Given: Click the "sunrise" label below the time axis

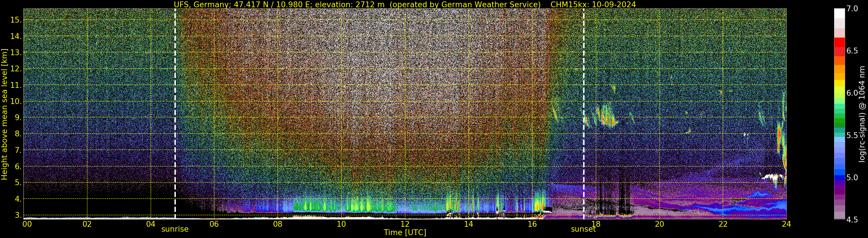Looking at the screenshot, I should [175, 229].
